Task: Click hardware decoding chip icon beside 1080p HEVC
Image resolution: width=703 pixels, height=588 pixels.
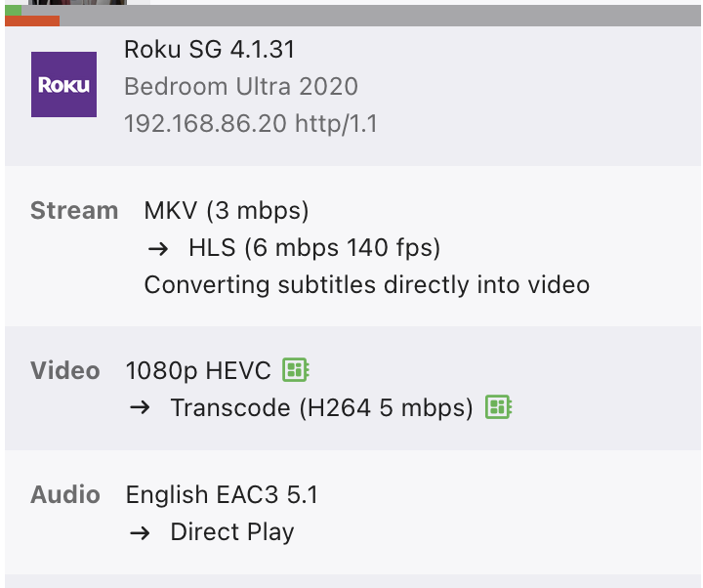Action: [x=295, y=370]
